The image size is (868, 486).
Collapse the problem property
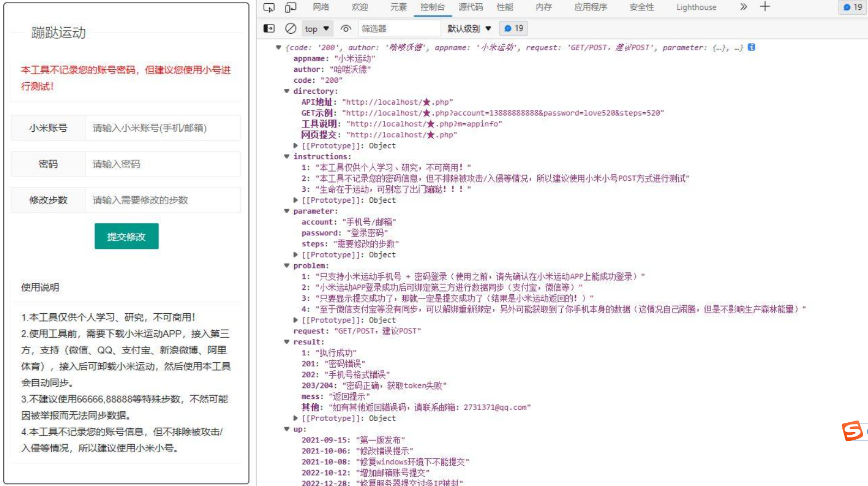tap(287, 265)
